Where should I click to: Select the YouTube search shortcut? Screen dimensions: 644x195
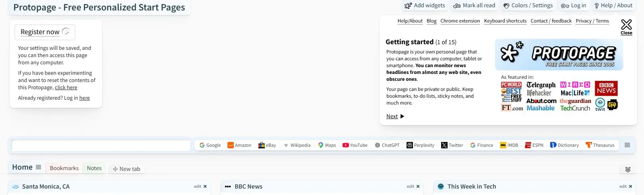point(355,146)
